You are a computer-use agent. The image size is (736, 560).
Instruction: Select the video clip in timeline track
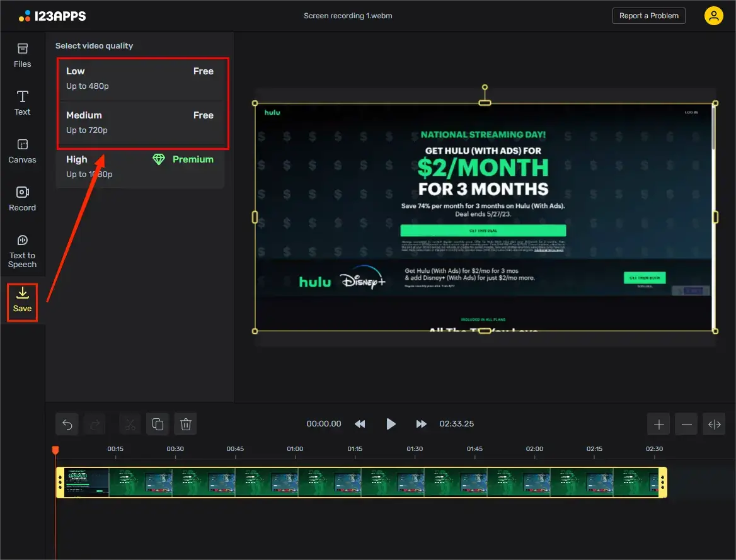(362, 482)
